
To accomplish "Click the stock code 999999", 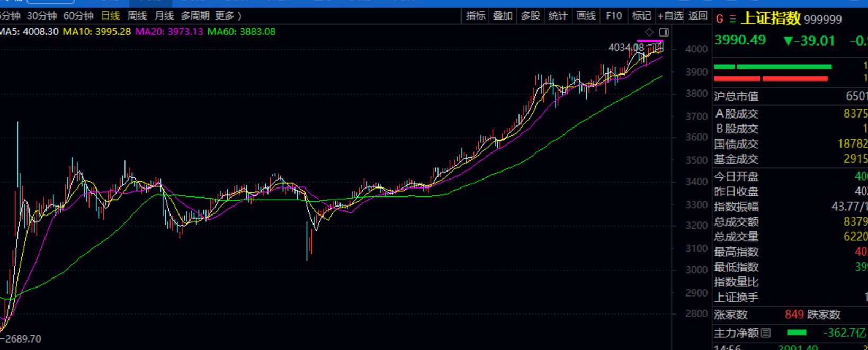I will 822,20.
